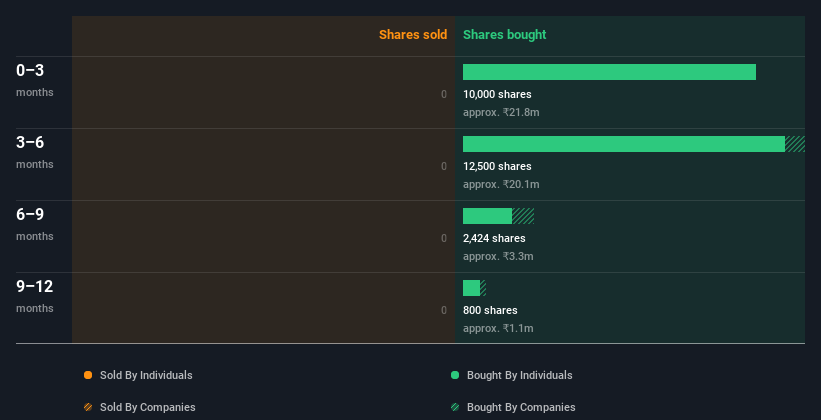Screen dimensions: 821x420
Task: Click the 10,000 shares value
Action: click(497, 94)
